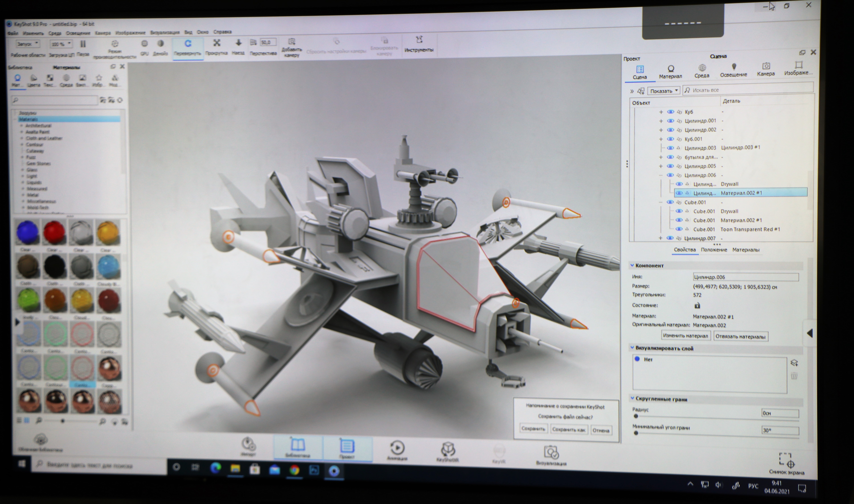Switch library to list view icon
854x504 pixels.
click(19, 420)
